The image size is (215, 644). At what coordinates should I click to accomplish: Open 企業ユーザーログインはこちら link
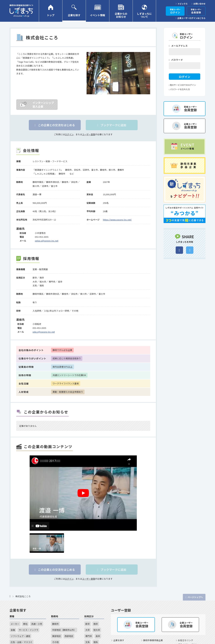pos(190,18)
